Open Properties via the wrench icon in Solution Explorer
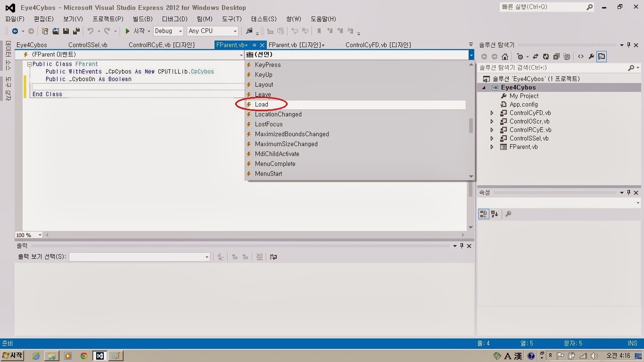 click(x=592, y=56)
